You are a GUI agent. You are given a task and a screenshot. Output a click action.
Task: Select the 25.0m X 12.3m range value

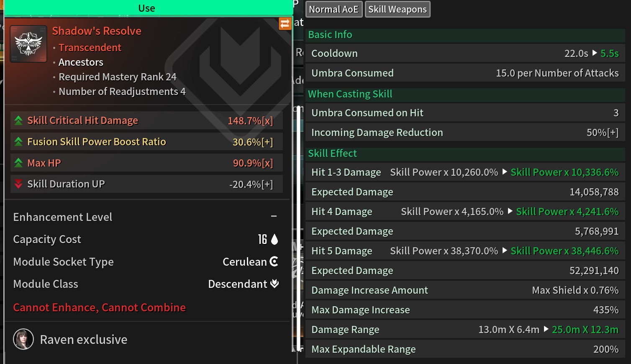coord(585,330)
